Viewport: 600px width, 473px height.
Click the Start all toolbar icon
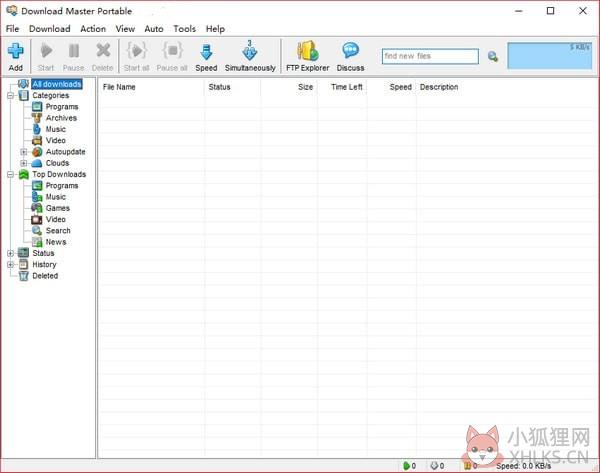[x=137, y=51]
